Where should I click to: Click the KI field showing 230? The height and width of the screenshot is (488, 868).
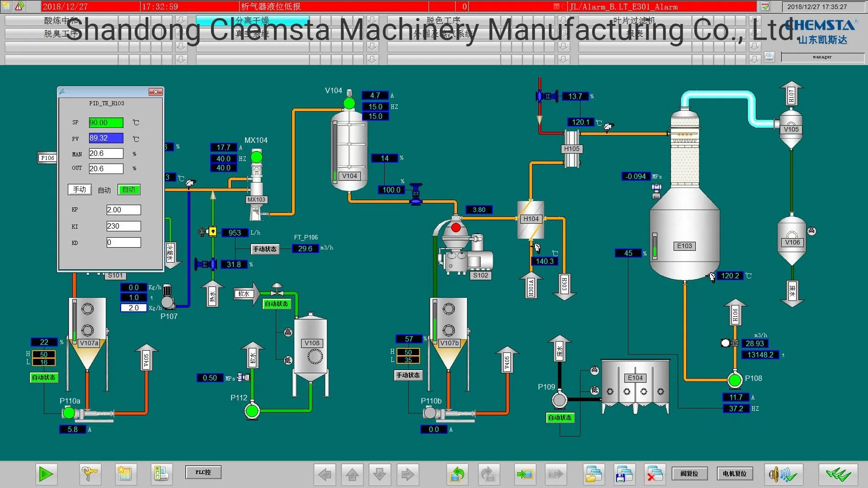pos(123,226)
